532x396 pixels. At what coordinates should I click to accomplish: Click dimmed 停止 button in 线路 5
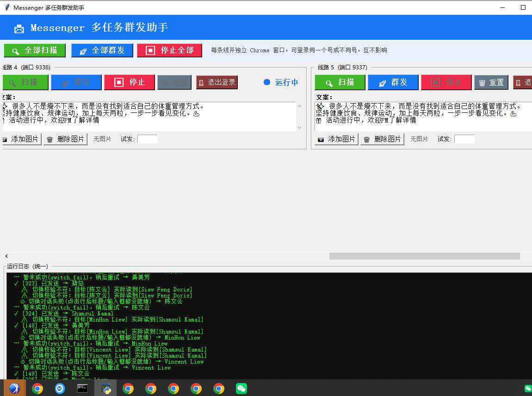pyautogui.click(x=446, y=82)
